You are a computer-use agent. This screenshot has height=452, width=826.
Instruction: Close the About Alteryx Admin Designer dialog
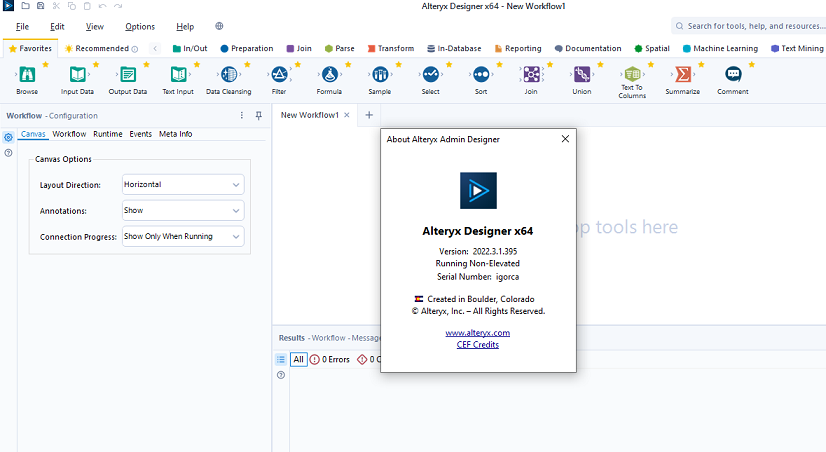(x=565, y=139)
